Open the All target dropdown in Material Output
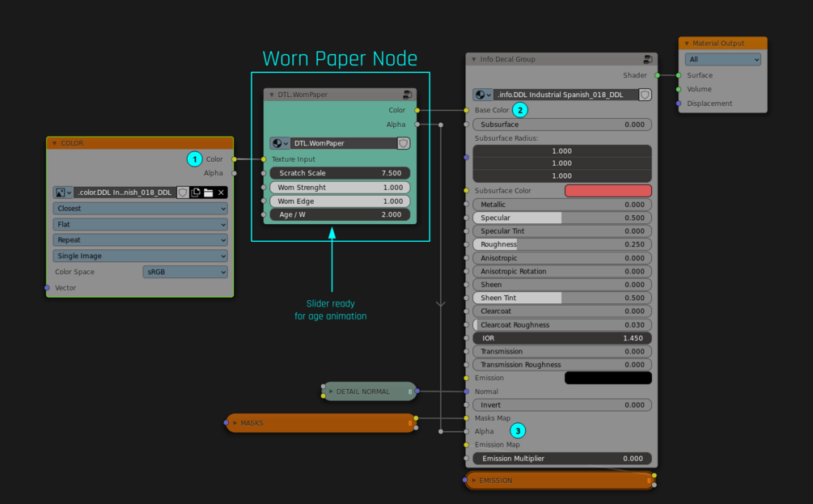This screenshot has width=813, height=504. coord(722,59)
